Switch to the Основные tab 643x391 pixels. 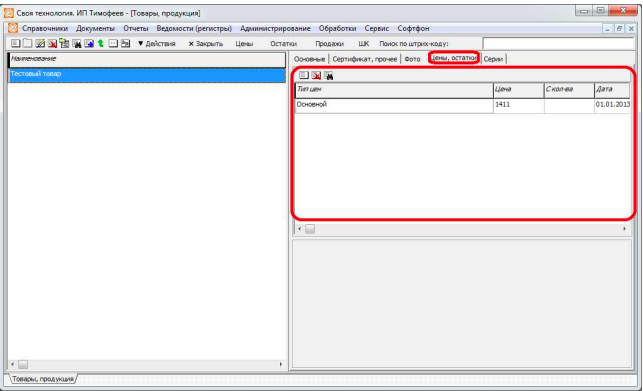click(310, 59)
